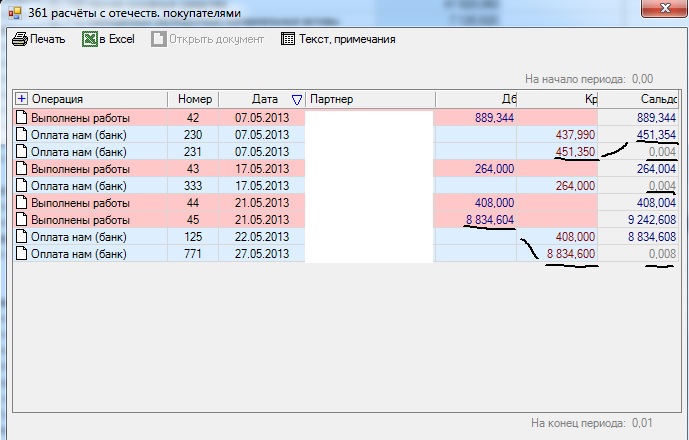The width and height of the screenshot is (689, 440).
Task: Select 'Выполнены работы' in row number 44
Action: point(80,203)
